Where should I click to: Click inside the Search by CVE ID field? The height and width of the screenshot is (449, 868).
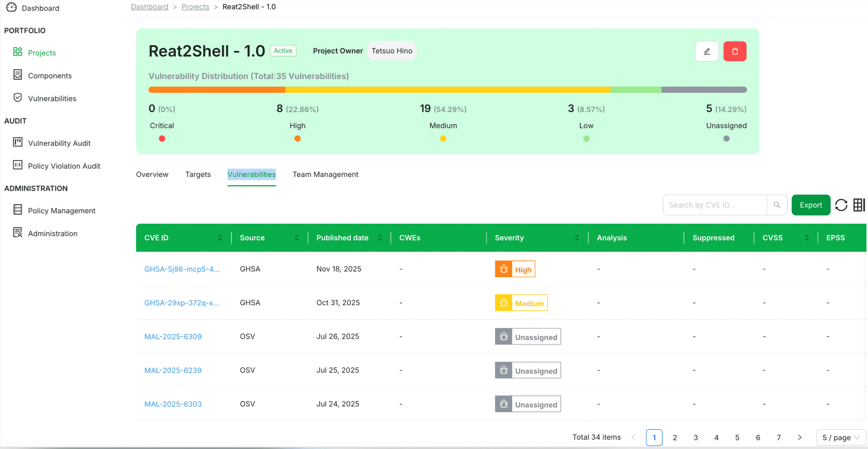(713, 205)
